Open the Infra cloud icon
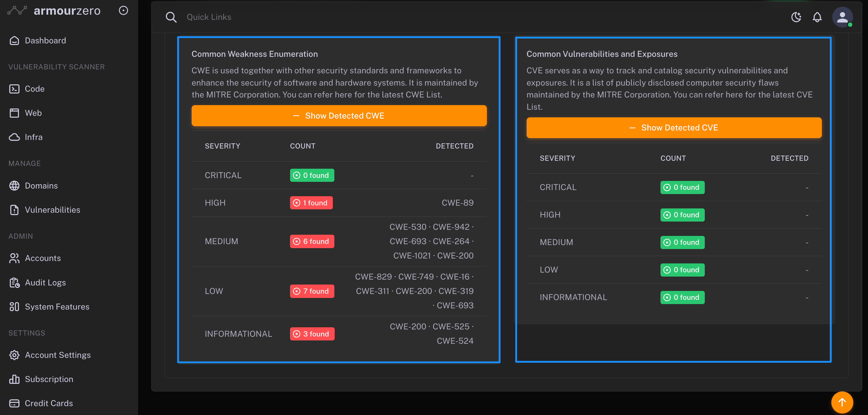 [x=14, y=137]
